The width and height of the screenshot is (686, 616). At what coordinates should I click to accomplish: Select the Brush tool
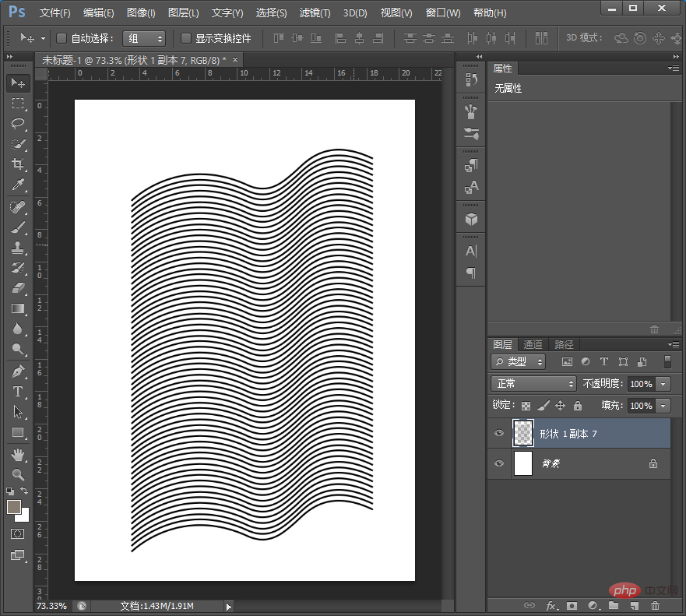[18, 227]
